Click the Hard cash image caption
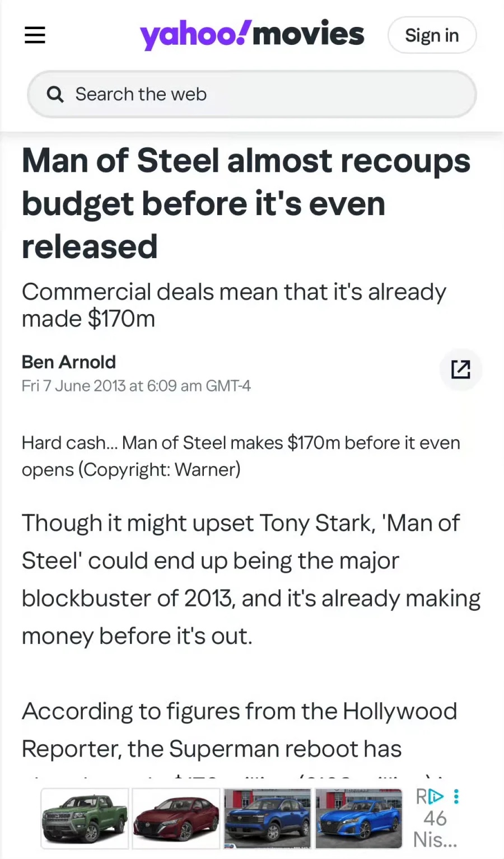504x859 pixels. 241,456
